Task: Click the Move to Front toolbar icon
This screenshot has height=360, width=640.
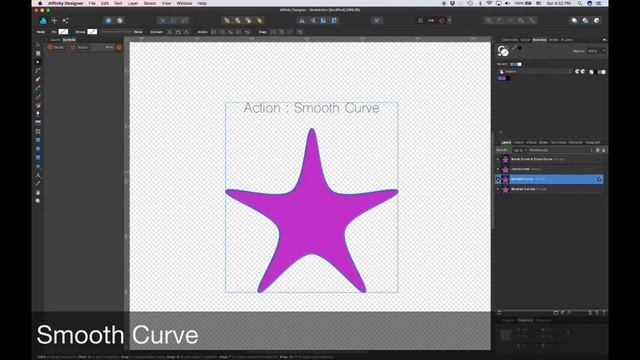Action: (260, 20)
